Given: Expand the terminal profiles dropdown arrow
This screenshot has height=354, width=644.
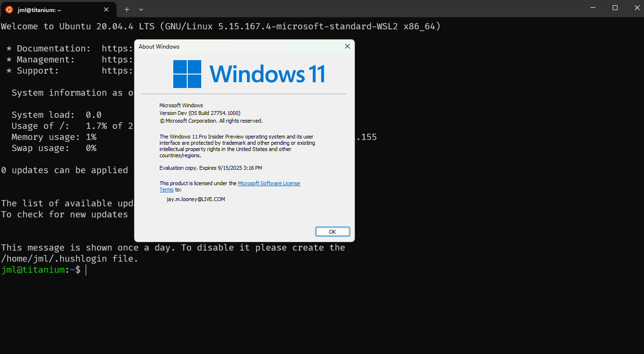Looking at the screenshot, I should click(141, 9).
